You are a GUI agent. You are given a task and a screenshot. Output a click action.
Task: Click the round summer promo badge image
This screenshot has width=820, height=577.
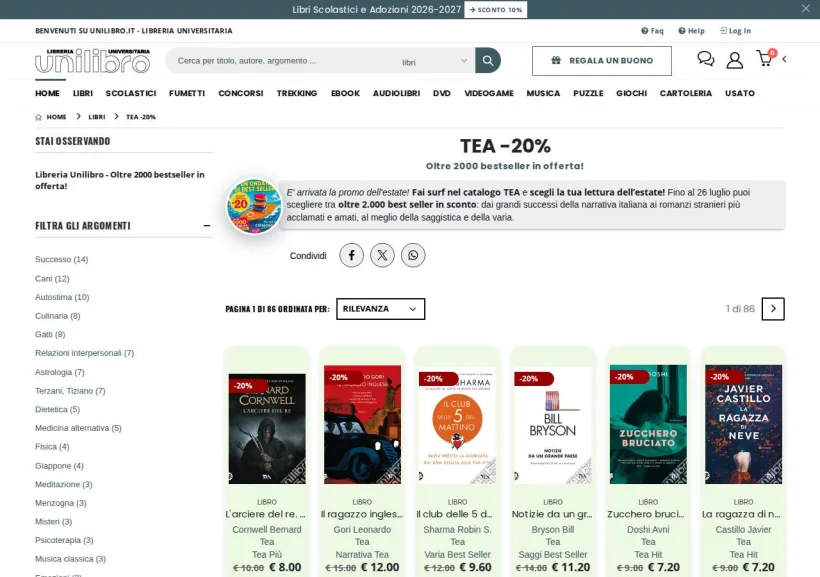coord(254,206)
